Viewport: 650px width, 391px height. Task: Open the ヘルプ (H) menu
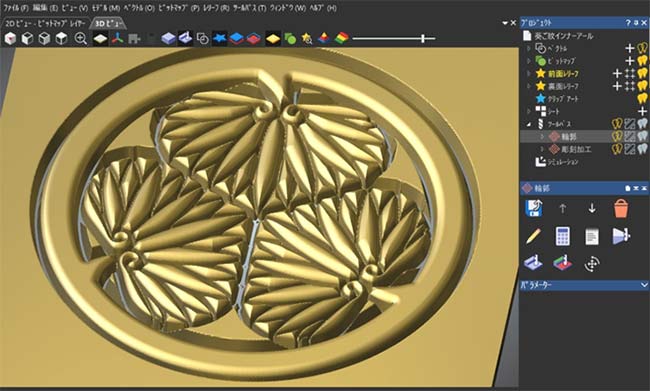point(323,8)
